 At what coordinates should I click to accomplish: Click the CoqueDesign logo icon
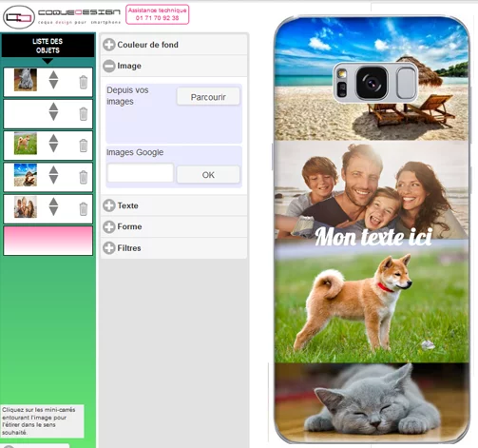19,17
